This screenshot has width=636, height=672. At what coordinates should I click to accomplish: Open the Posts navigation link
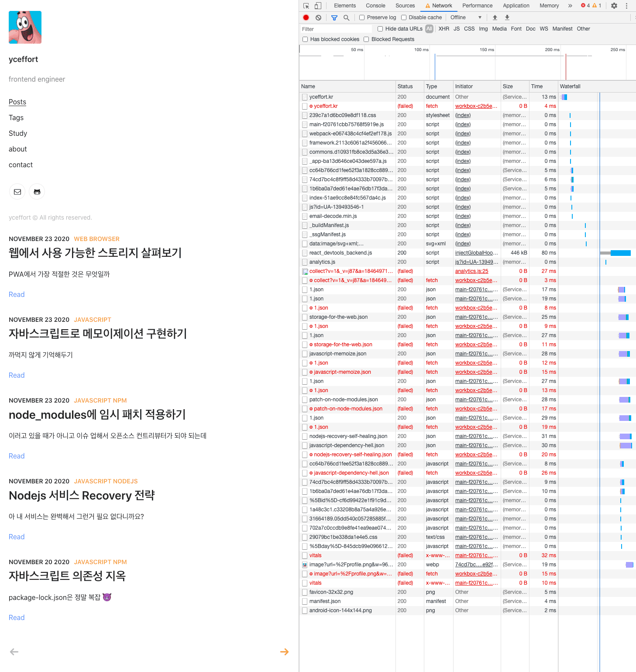[x=17, y=102]
